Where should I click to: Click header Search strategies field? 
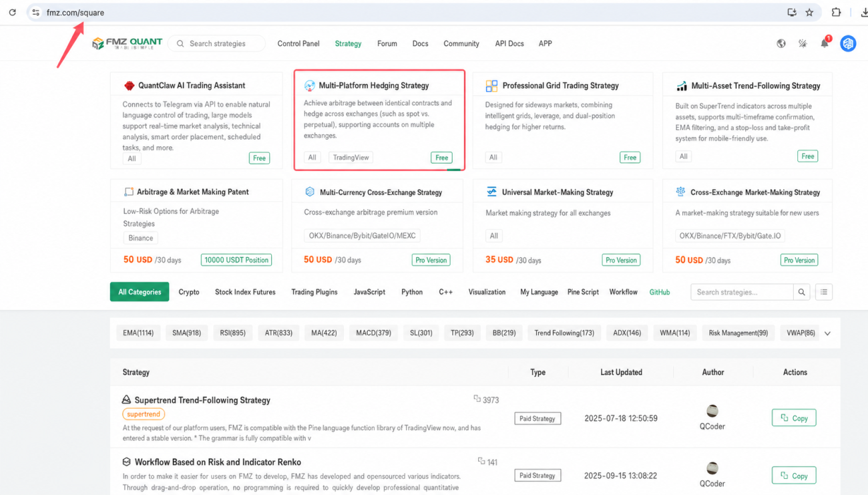(216, 43)
